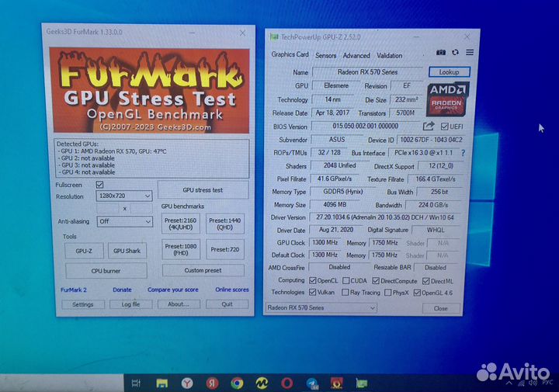Show hidden tray icons chevron
Screen dimensions: 559x392
(509, 383)
